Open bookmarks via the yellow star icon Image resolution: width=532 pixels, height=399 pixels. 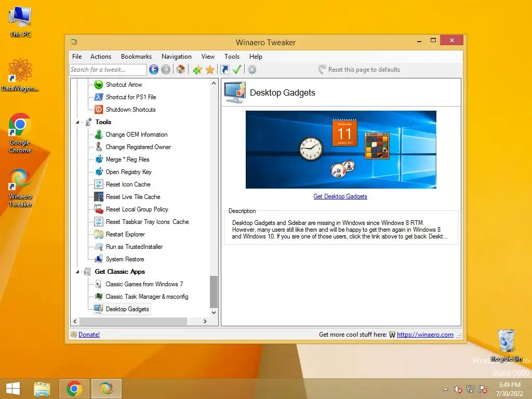(210, 70)
